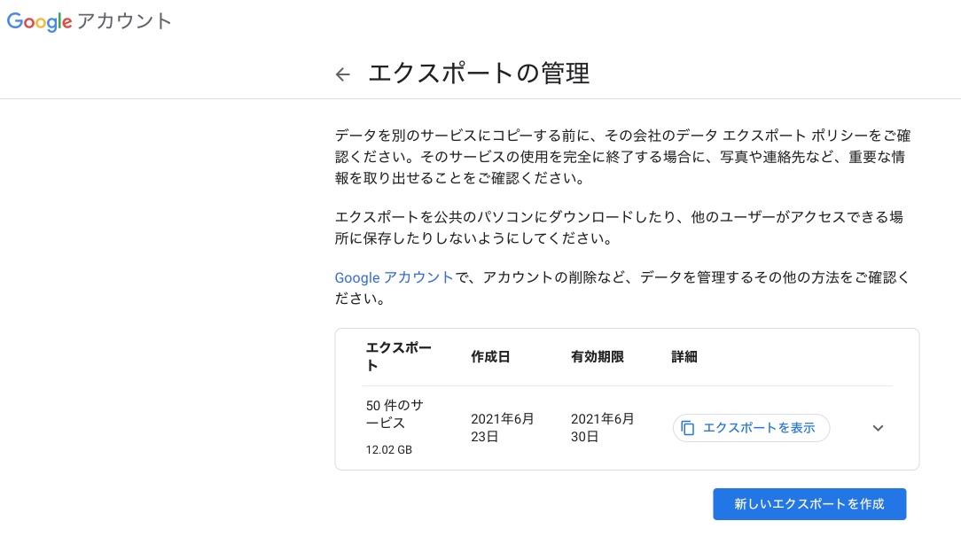Screen dimensions: 961x560
Task: Click the 50 件のサービス export entry
Action: pyautogui.click(x=395, y=414)
